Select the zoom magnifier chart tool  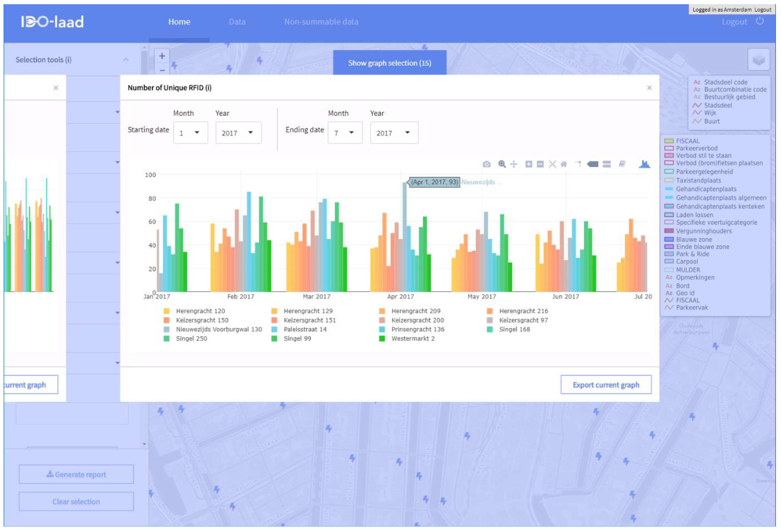point(502,164)
